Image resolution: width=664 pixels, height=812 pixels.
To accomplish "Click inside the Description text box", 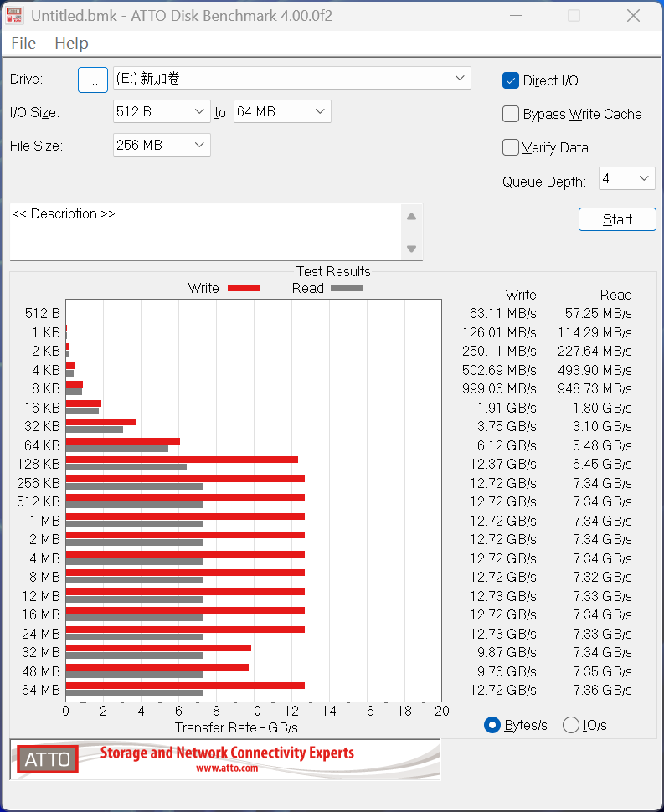I will point(205,232).
